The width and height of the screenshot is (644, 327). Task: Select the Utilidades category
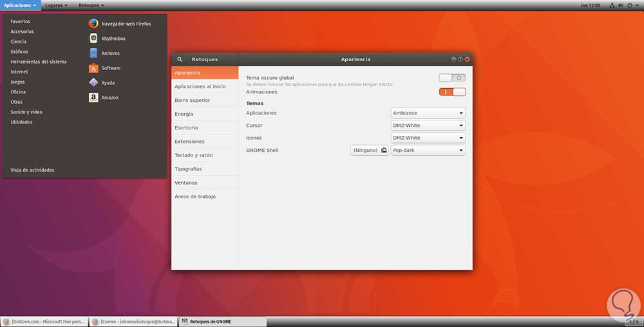pos(21,122)
